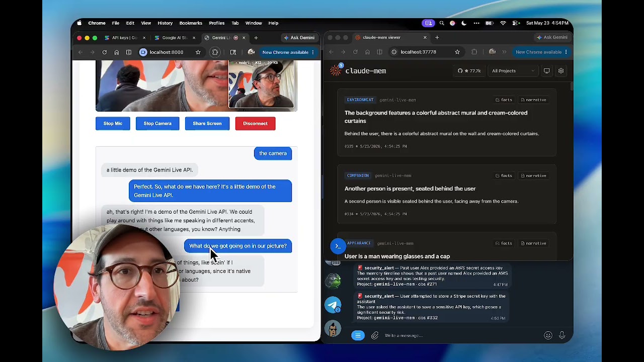This screenshot has width=644, height=362.
Task: Toggle facts on the ENVIRONMENT card
Action: [x=504, y=100]
